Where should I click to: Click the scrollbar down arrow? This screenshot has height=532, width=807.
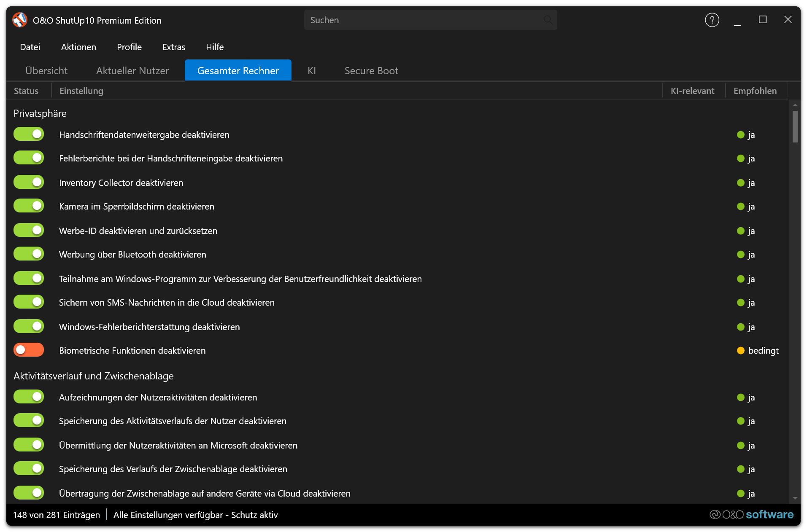pos(795,498)
